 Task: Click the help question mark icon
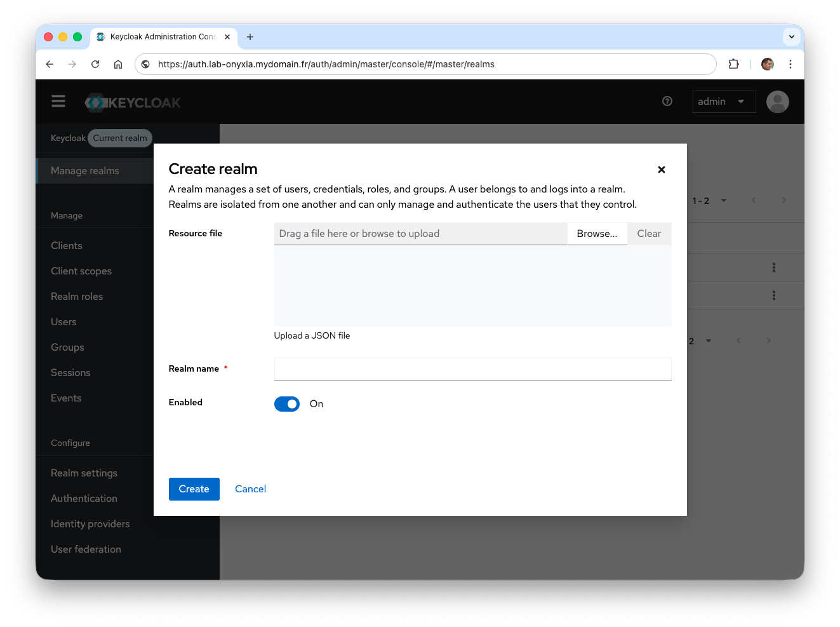click(x=667, y=101)
